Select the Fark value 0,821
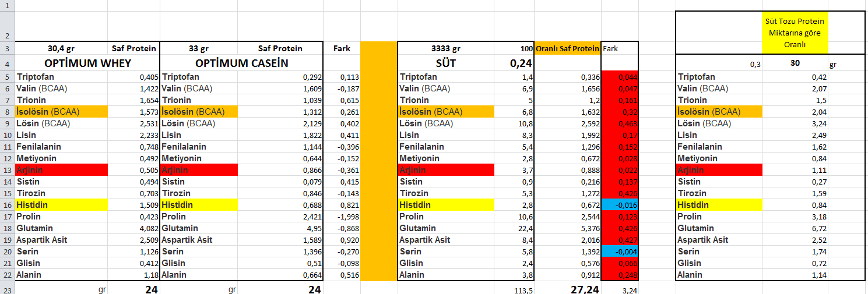The image size is (868, 294). coord(342,205)
